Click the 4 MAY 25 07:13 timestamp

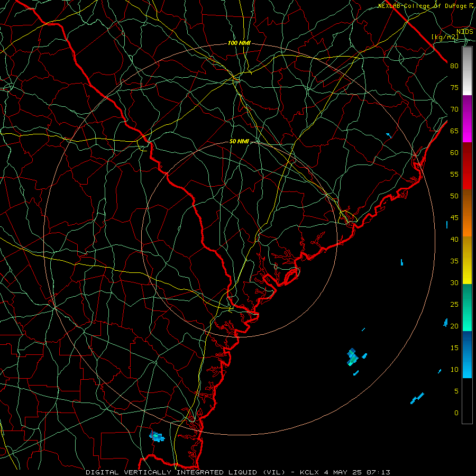pos(358,472)
